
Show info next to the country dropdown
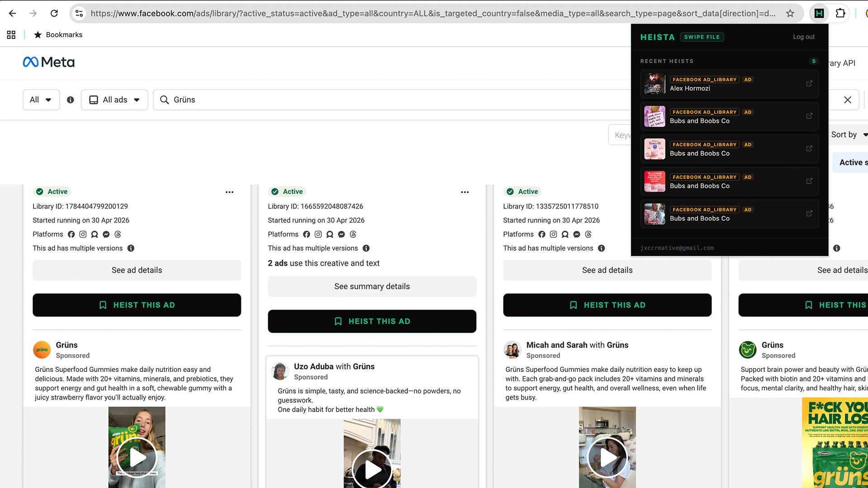click(x=71, y=100)
